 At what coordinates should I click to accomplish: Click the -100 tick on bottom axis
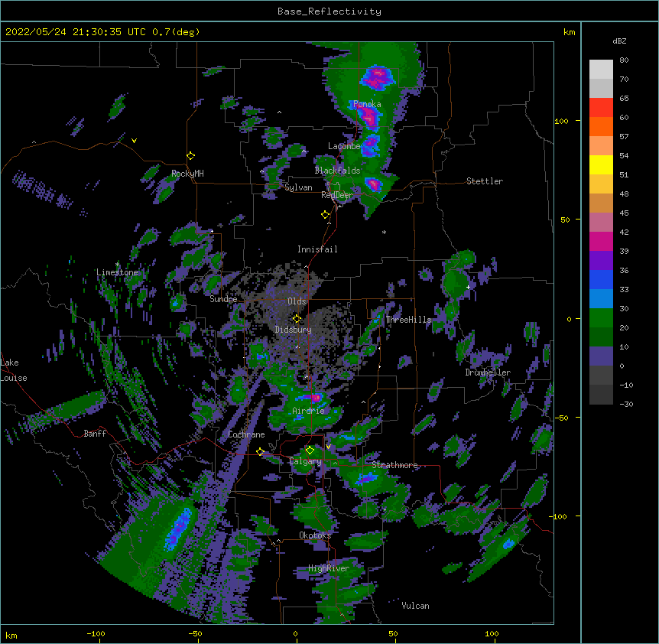point(96,633)
